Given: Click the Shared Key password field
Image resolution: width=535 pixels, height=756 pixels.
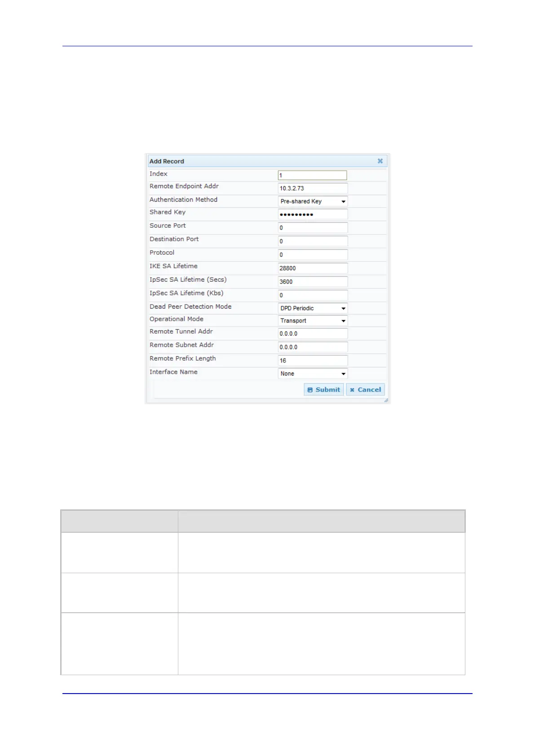Looking at the screenshot, I should coord(313,214).
